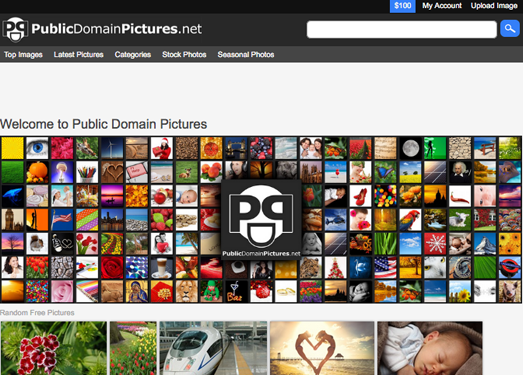Open the blue butterfly thumbnail
Screen dimensions: 523x375
point(385,172)
